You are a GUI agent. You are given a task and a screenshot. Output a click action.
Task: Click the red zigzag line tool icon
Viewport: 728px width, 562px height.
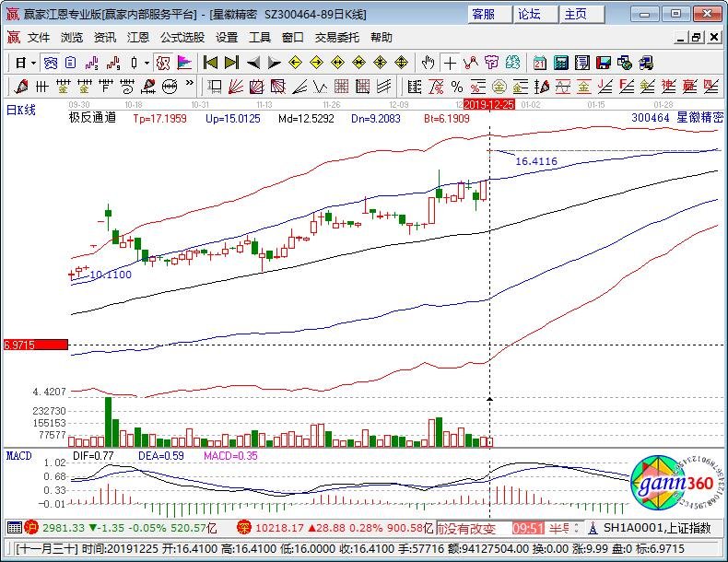pyautogui.click(x=471, y=63)
